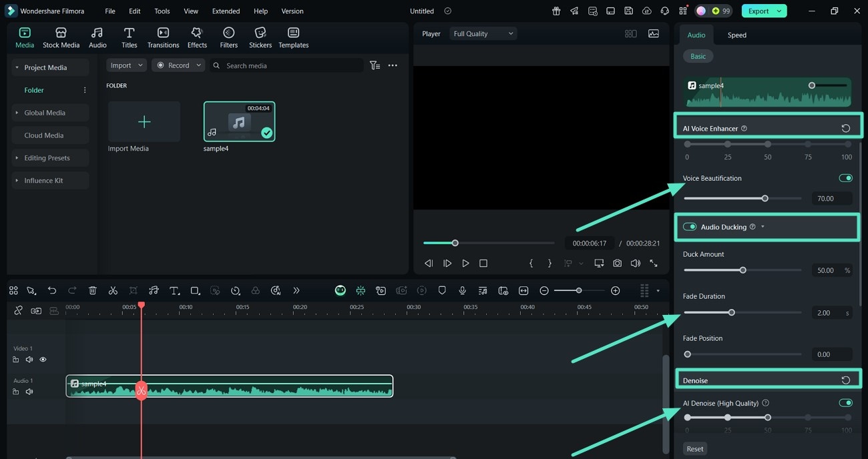This screenshot has height=459, width=868.
Task: Click the audio note tool in timeline toolbar
Action: tap(154, 291)
